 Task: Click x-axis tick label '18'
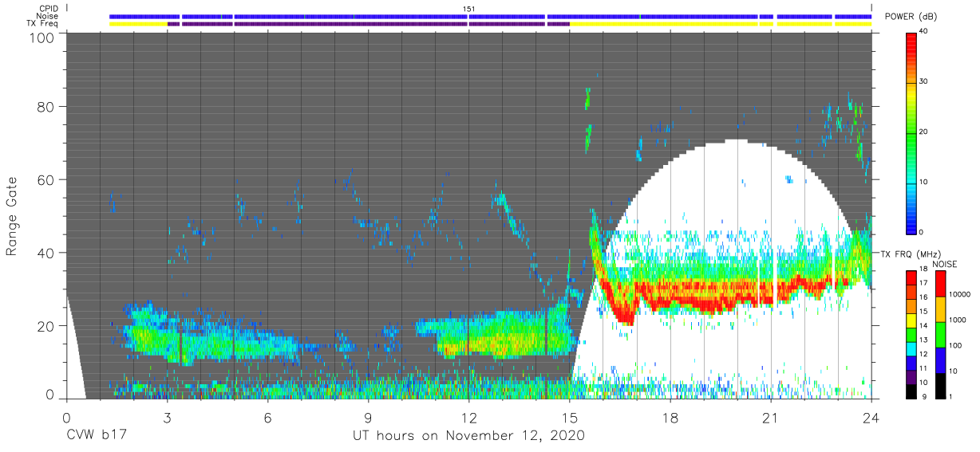coord(670,418)
